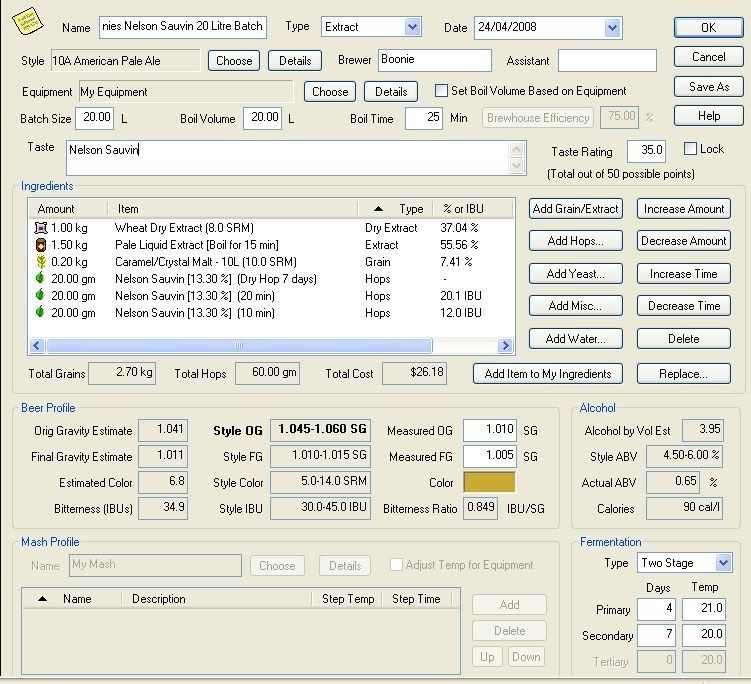Screen dimensions: 751x684
Task: Toggle the Lock checkbox for taste rating
Action: pos(690,148)
